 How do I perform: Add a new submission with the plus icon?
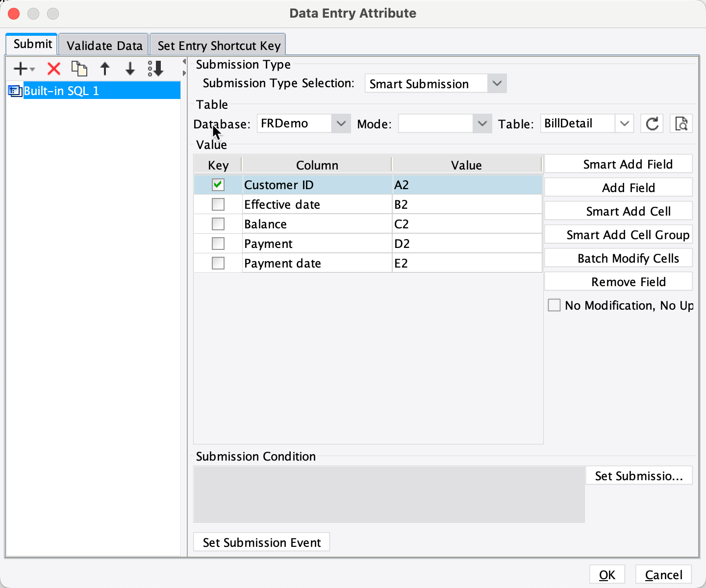pos(20,69)
